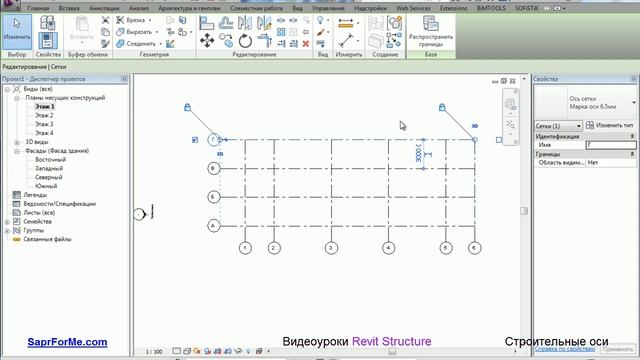The image size is (640, 360).
Task: Click the red Delete X icon
Action: point(306,44)
